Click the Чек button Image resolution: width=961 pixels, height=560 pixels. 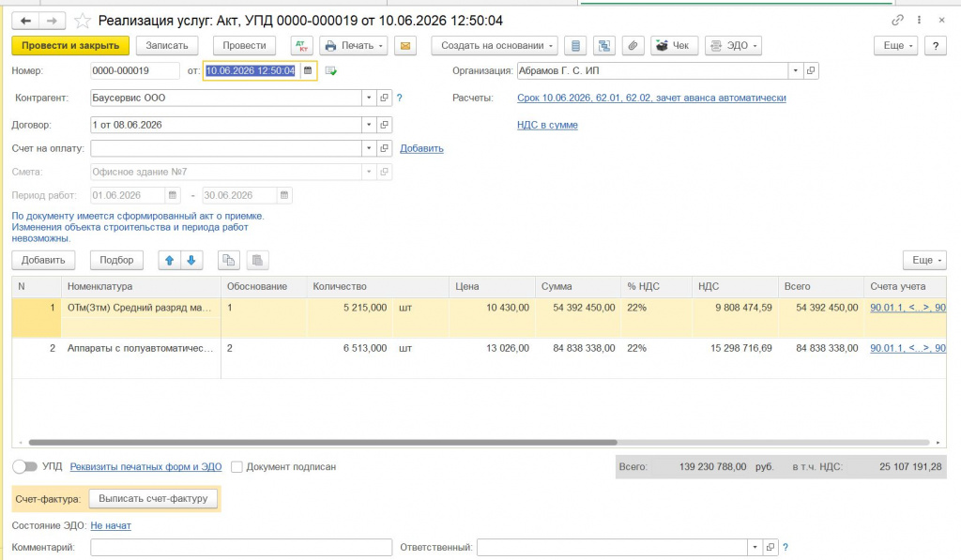[x=674, y=45]
